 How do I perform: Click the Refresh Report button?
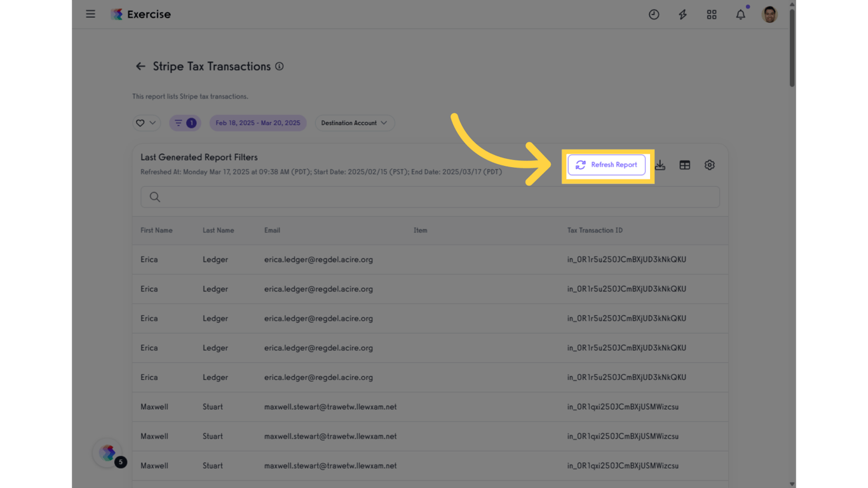[607, 165]
